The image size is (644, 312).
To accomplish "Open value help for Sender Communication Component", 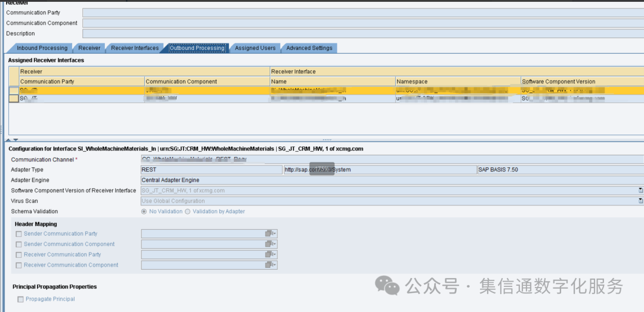I will point(270,244).
